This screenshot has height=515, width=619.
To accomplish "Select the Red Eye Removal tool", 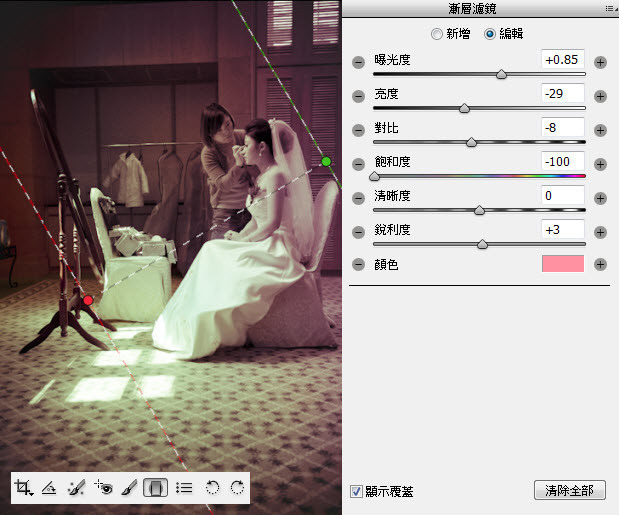I will pos(103,488).
